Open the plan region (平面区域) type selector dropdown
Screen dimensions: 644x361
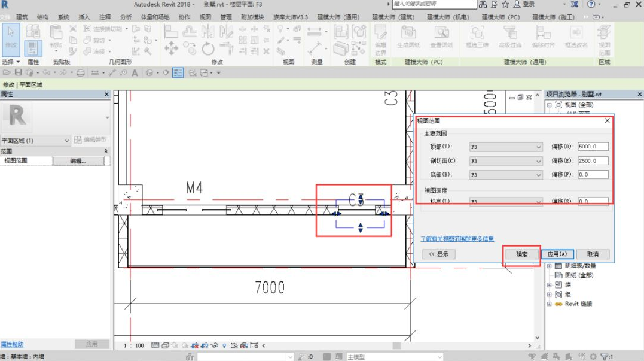coord(36,141)
